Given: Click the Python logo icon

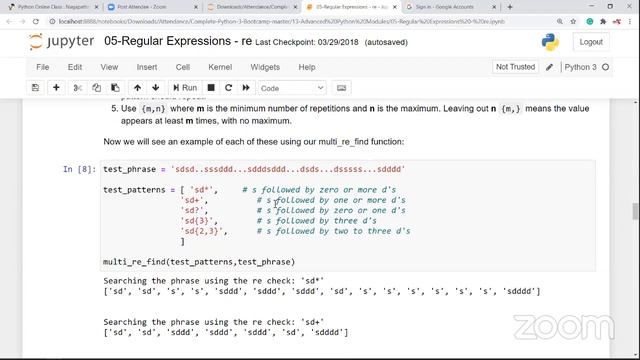Looking at the screenshot, I should [x=550, y=42].
